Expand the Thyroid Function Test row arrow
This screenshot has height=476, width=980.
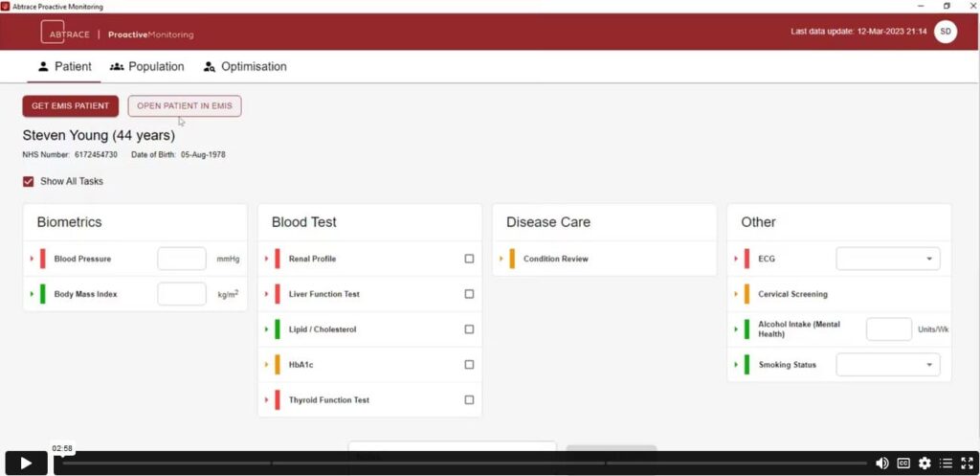click(267, 399)
